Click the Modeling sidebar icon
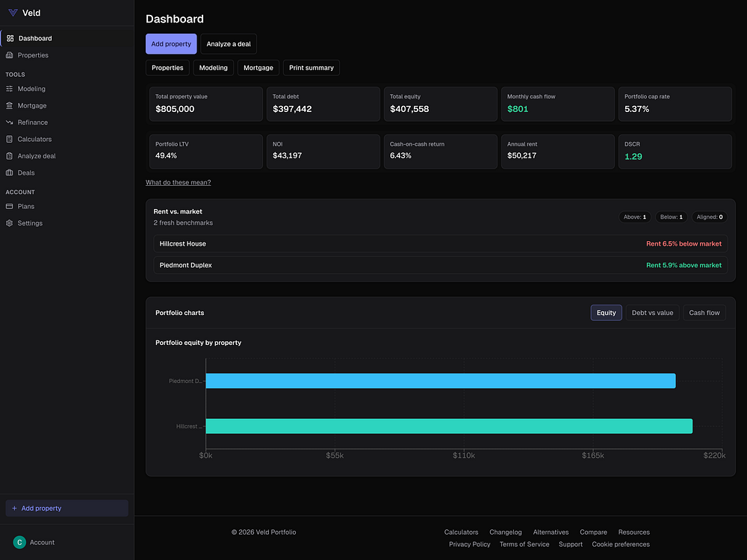 click(10, 89)
